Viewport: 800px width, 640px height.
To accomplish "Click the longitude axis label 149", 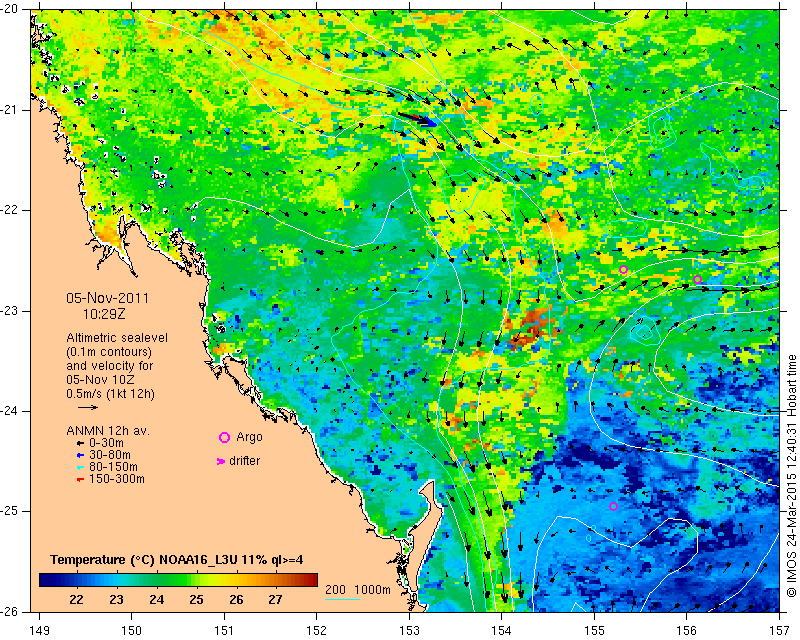I will click(40, 631).
